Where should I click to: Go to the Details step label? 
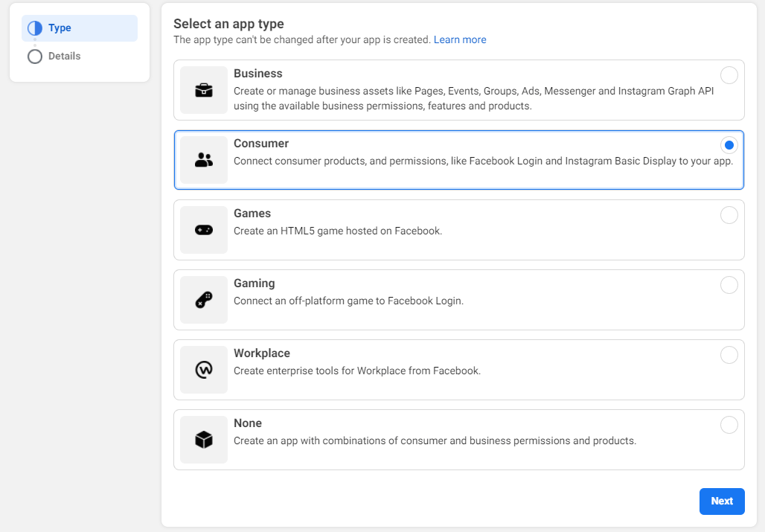[x=65, y=56]
